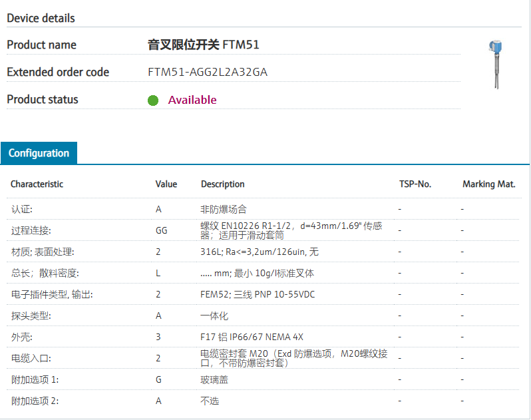Click the Description column header
Viewport: 531px width, 420px height.
222,184
